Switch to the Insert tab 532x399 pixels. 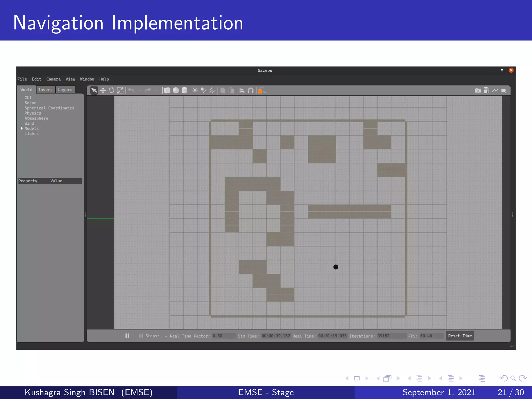(x=45, y=90)
